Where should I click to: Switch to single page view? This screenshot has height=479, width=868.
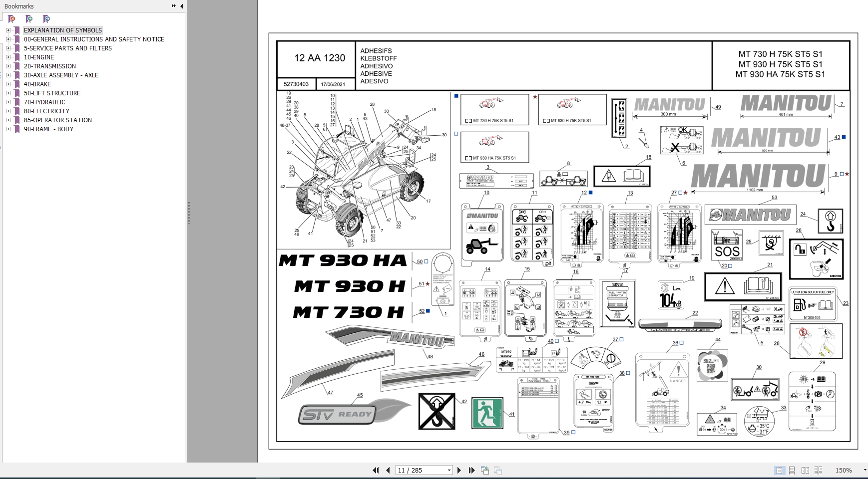pos(779,470)
